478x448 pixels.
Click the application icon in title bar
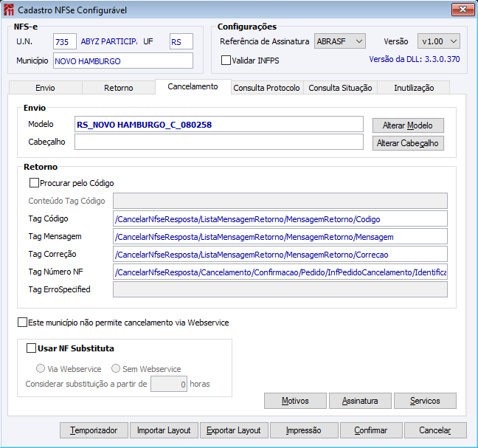click(9, 10)
